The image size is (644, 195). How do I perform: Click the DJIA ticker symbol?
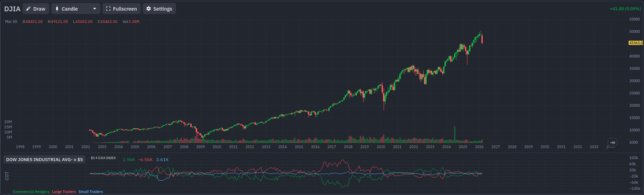coord(12,9)
